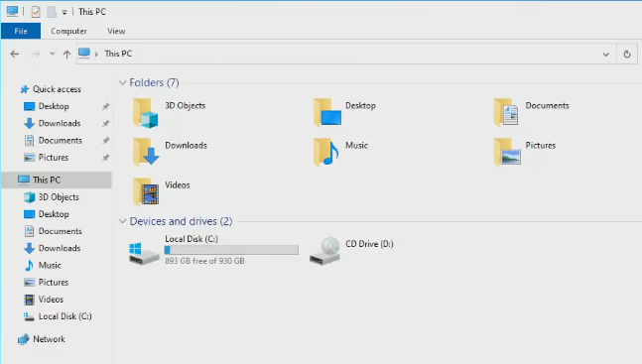Click the pin icon beside Quick access Desktop
Screen dimensions: 642x364
(x=105, y=106)
